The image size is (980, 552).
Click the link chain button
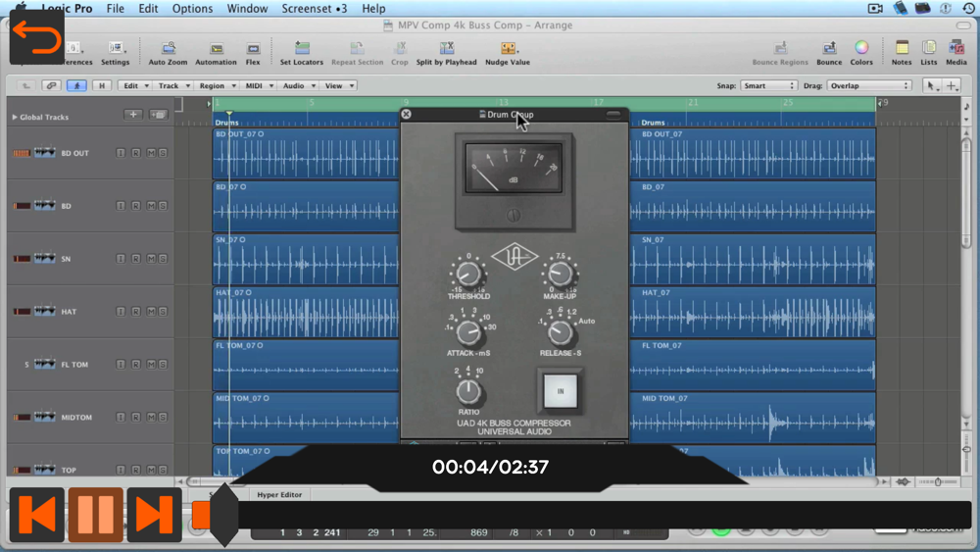click(x=51, y=85)
